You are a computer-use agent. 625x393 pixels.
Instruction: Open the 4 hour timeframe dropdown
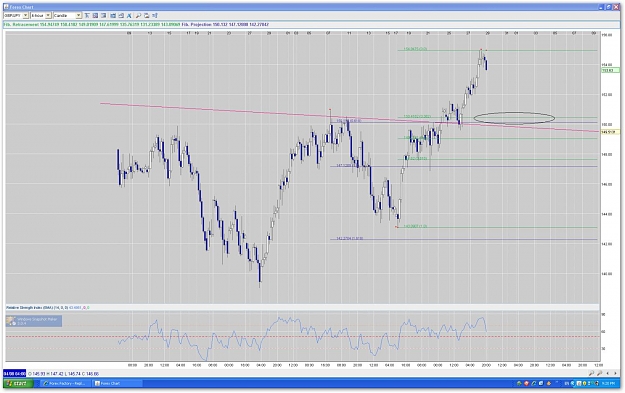[x=41, y=15]
